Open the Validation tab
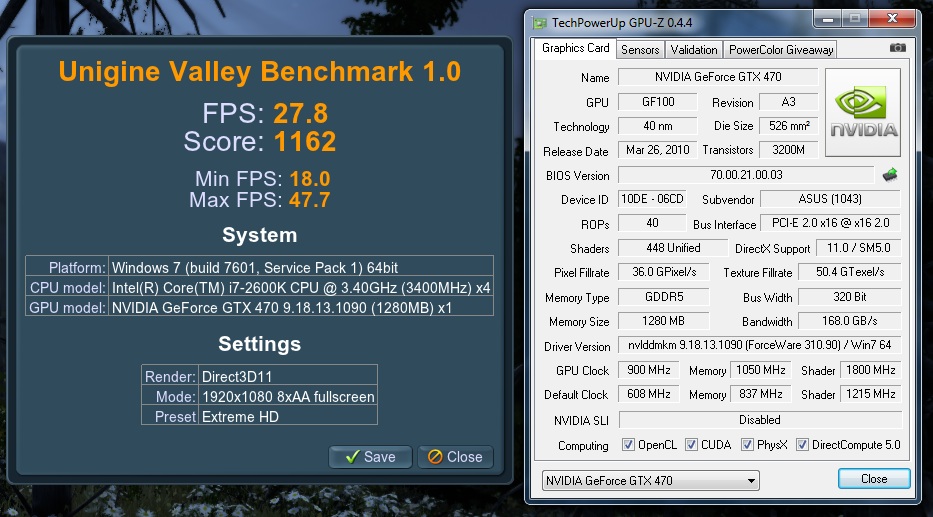 click(694, 49)
